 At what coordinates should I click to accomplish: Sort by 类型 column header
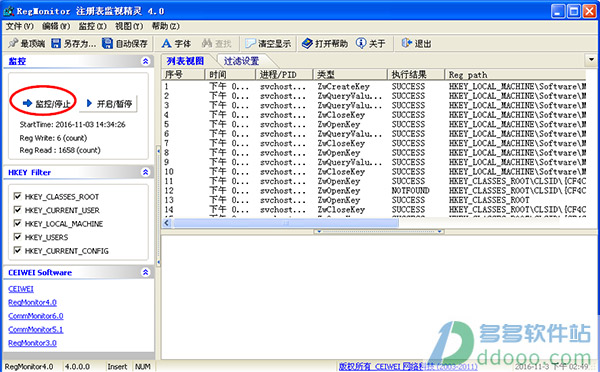pos(350,74)
